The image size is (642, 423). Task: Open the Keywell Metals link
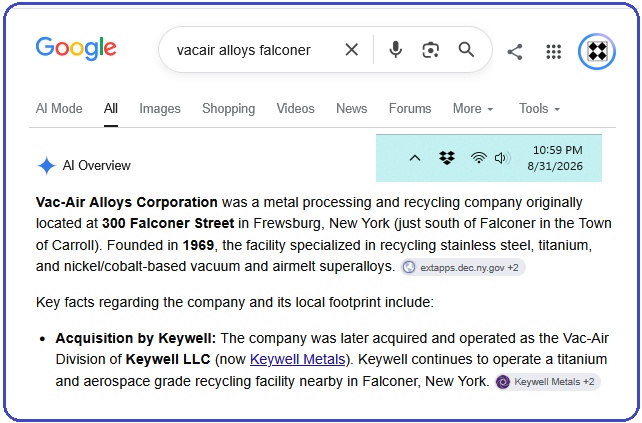click(x=297, y=359)
